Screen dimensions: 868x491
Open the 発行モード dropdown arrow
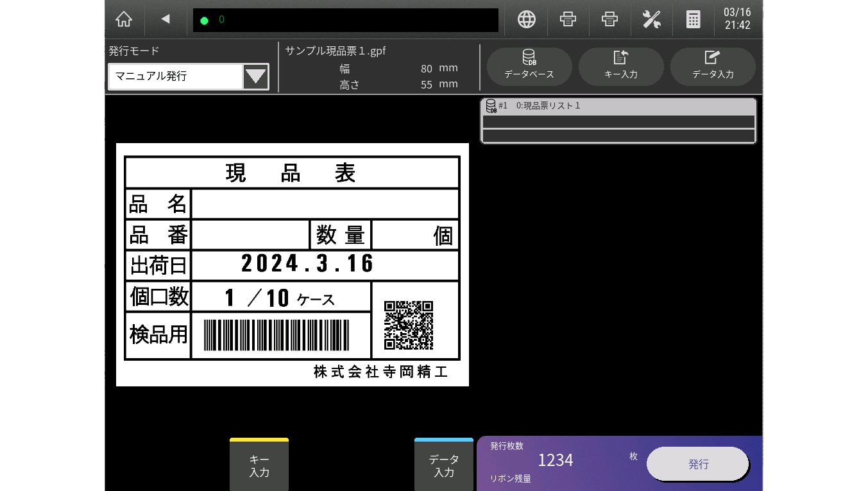tap(255, 76)
